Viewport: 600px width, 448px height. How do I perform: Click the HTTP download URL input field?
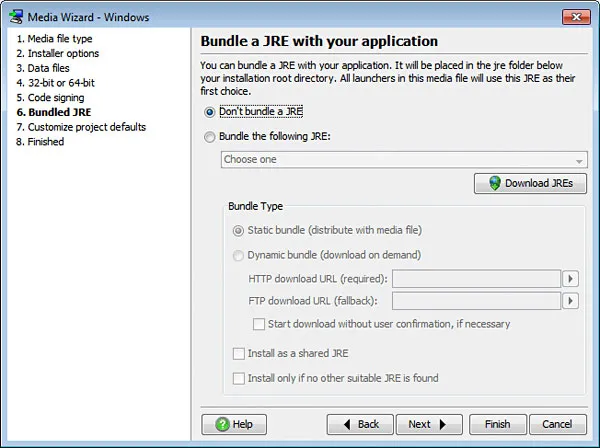pyautogui.click(x=474, y=279)
